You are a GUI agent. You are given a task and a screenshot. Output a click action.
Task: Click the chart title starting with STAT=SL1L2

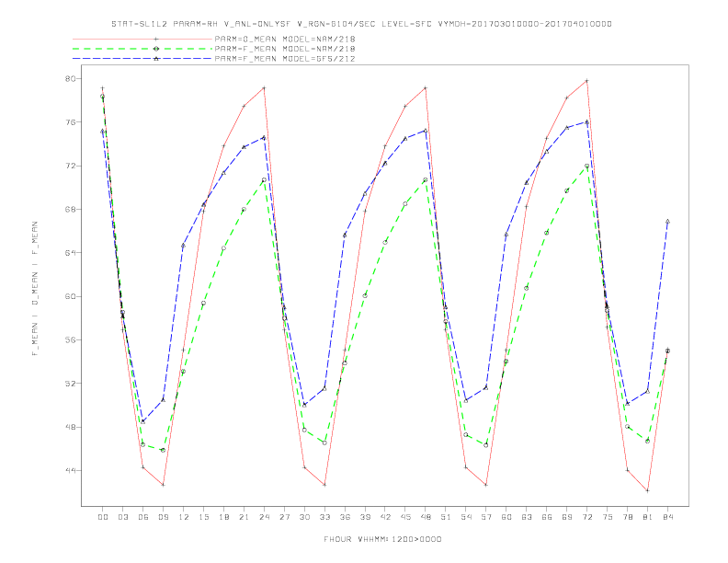(361, 24)
